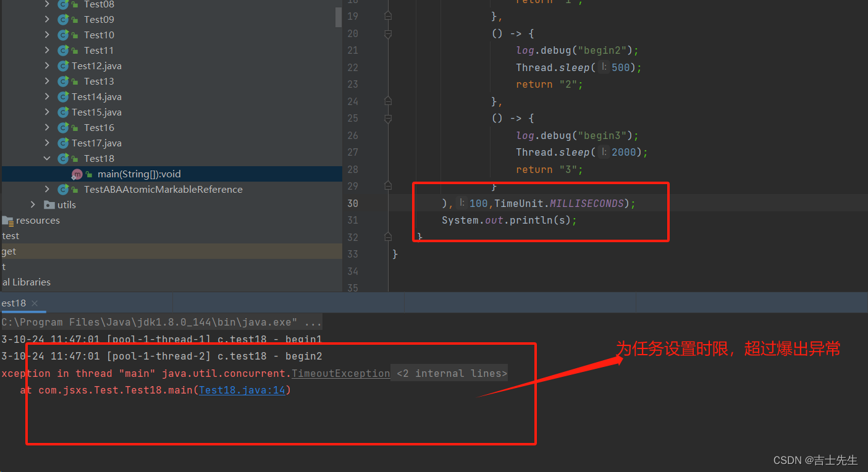The width and height of the screenshot is (868, 472).
Task: Follow the Test18.java:14 stack trace link
Action: click(242, 390)
